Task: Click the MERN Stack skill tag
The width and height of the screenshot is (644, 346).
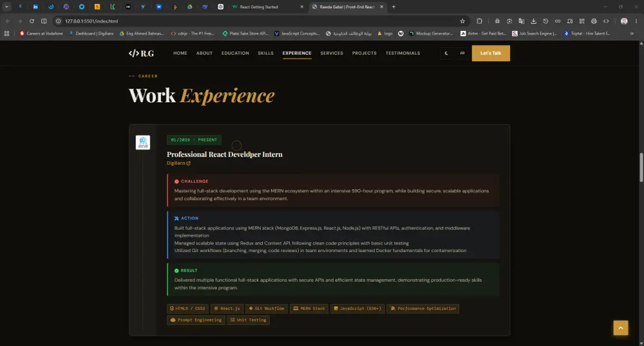Action: [x=309, y=309]
